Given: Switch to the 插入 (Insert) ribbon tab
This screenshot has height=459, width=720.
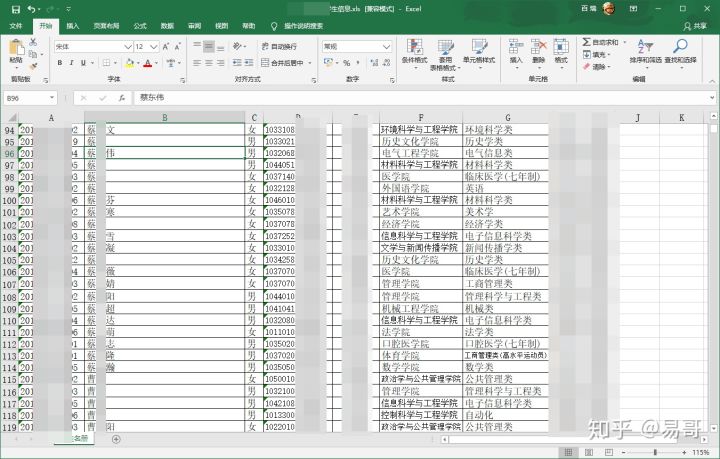Looking at the screenshot, I should point(73,26).
